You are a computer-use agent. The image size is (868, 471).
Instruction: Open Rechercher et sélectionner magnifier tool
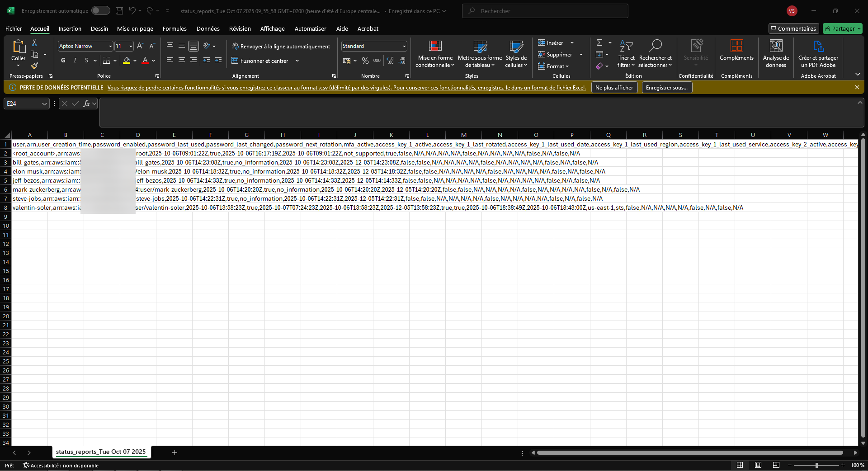(655, 46)
